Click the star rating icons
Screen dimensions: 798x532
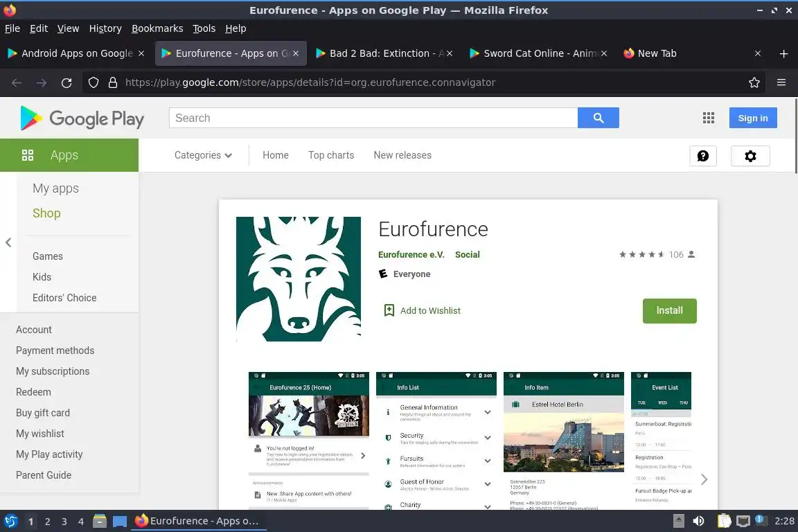point(641,254)
